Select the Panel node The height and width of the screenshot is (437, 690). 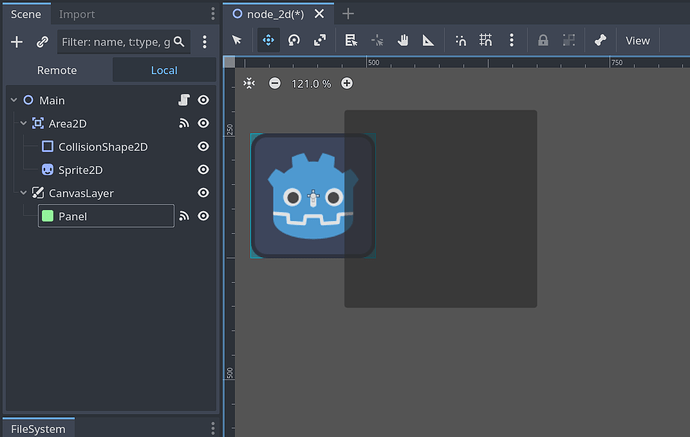(x=73, y=217)
